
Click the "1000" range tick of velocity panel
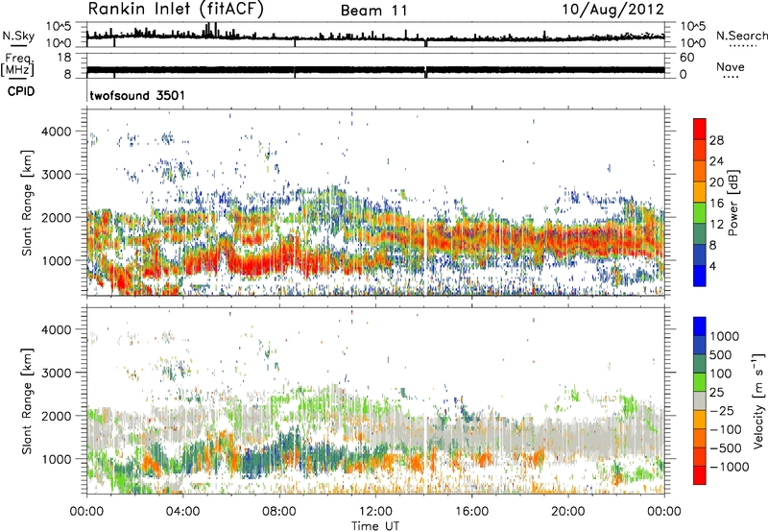click(56, 459)
